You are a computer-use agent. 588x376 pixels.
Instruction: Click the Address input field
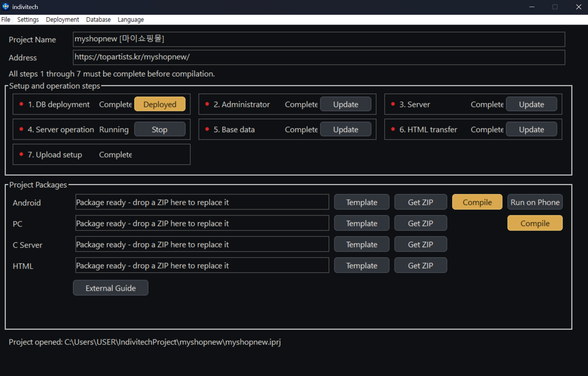point(319,57)
